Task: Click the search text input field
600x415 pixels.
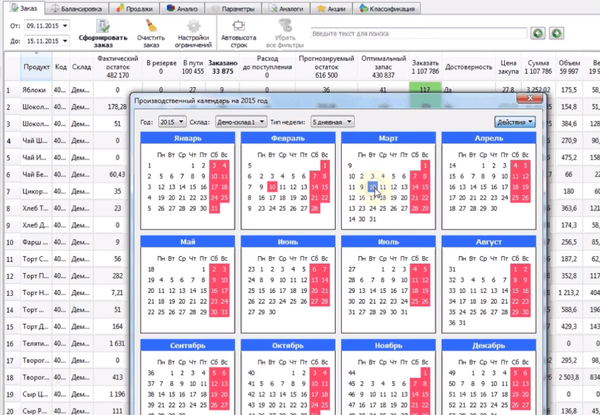Action: [x=419, y=34]
